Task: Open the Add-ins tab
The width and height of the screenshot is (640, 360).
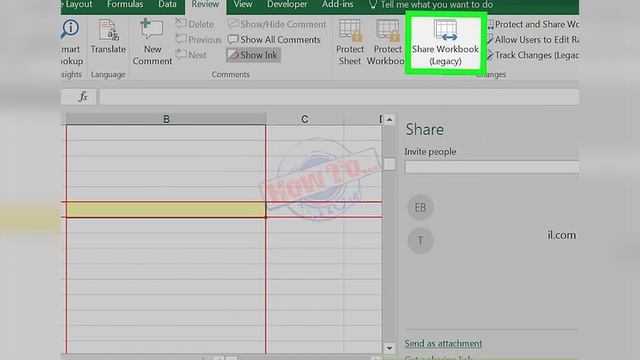Action: 338,4
